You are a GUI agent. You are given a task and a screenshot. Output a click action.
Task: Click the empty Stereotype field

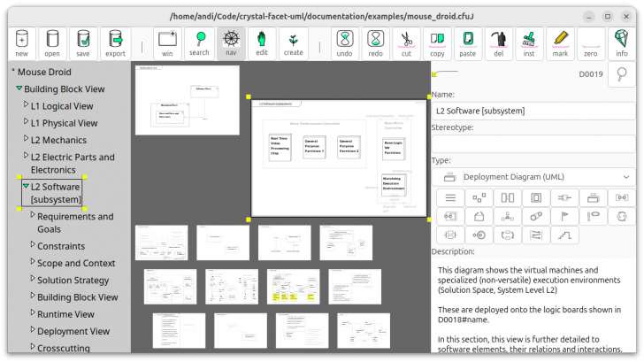(x=533, y=143)
